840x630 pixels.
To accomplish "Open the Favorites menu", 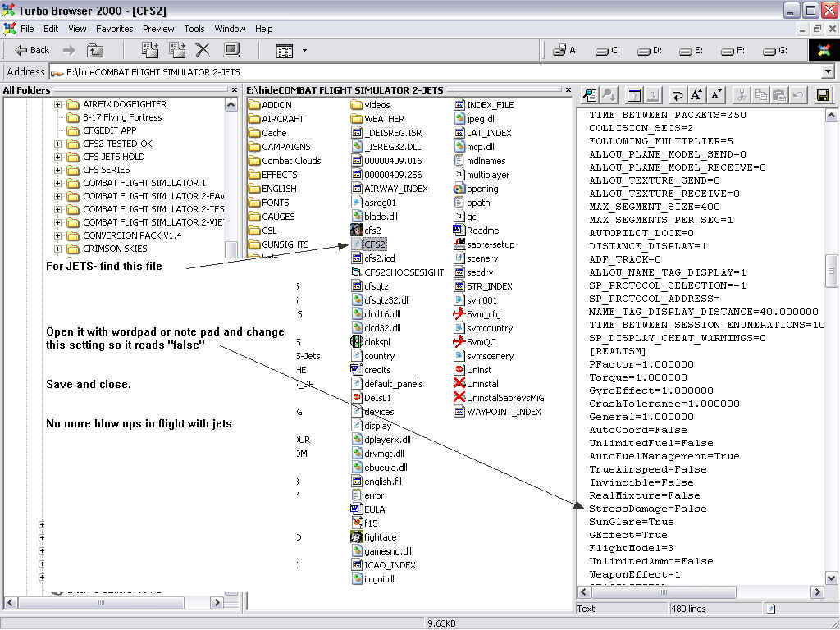I will [x=114, y=29].
